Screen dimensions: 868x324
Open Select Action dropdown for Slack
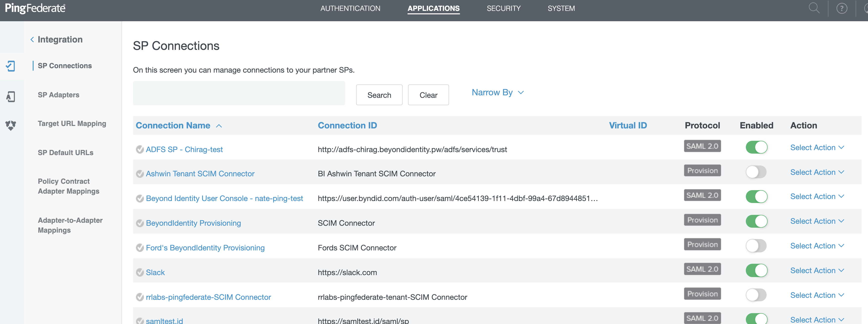(817, 270)
